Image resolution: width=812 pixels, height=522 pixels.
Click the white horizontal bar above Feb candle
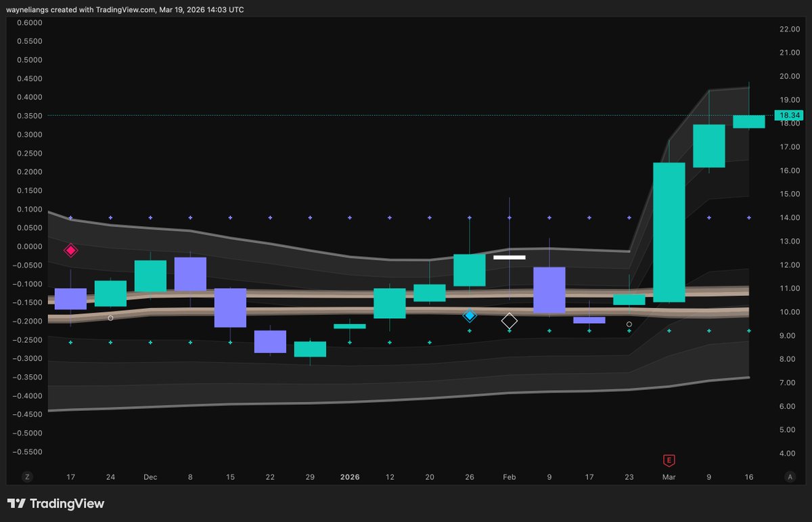[x=510, y=257]
